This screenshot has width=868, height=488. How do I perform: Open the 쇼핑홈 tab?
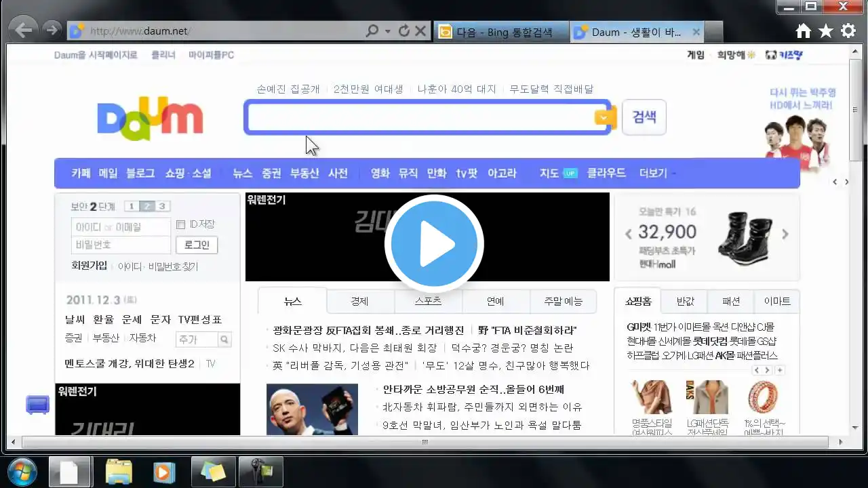638,302
